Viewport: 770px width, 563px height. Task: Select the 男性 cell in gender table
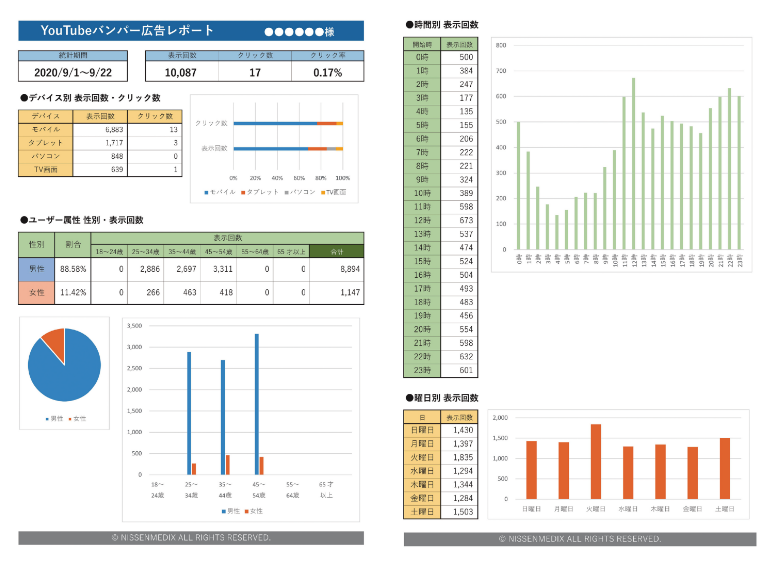(x=37, y=269)
